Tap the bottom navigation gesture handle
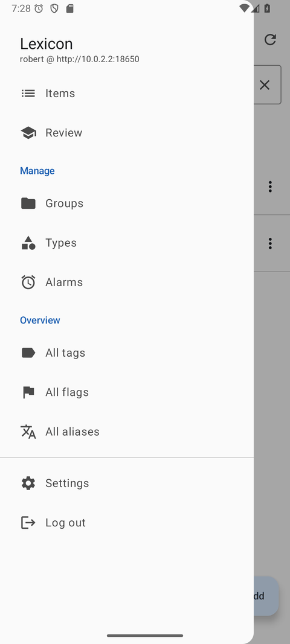The width and height of the screenshot is (290, 644). tap(145, 636)
